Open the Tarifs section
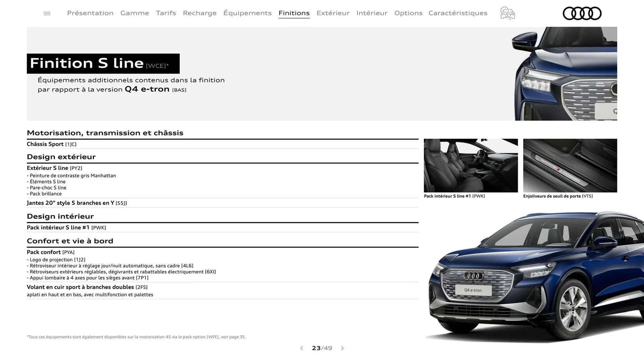Image resolution: width=644 pixels, height=362 pixels. click(x=166, y=13)
